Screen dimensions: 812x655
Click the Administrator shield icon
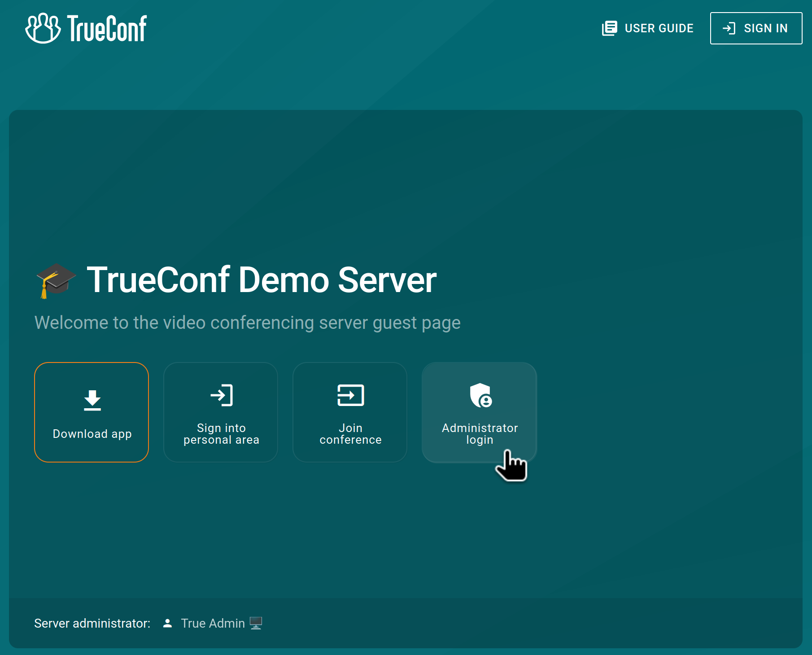tap(480, 395)
